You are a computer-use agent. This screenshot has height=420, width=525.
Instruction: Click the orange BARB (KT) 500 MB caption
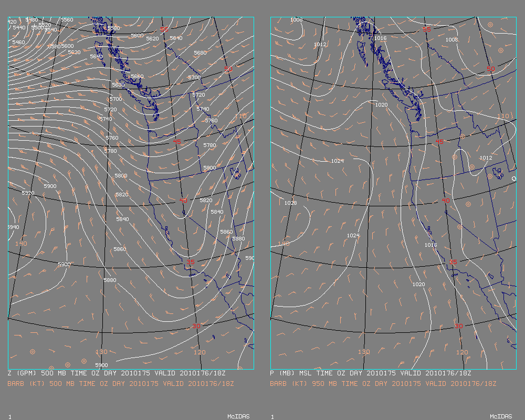tap(121, 383)
